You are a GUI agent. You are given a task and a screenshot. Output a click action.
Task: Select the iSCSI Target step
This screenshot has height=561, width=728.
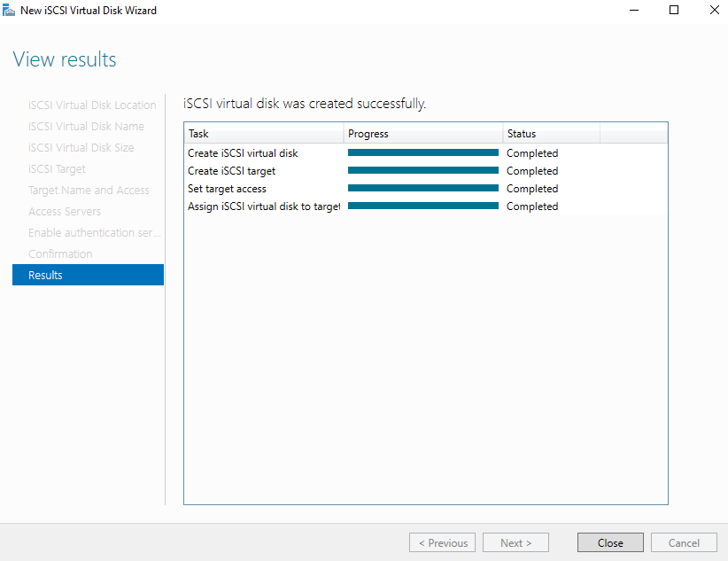pos(88,168)
